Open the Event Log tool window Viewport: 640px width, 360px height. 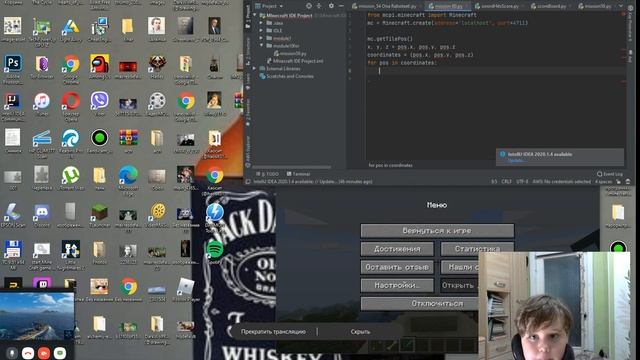click(x=610, y=174)
